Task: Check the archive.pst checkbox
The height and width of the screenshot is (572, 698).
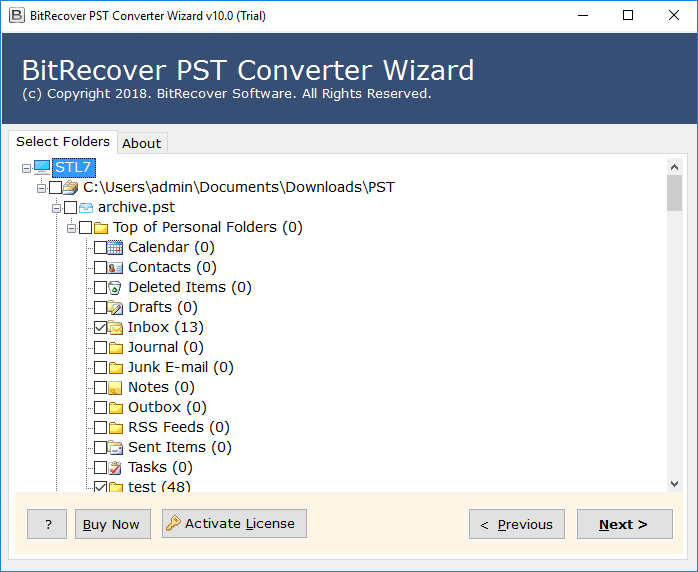Action: pos(70,207)
